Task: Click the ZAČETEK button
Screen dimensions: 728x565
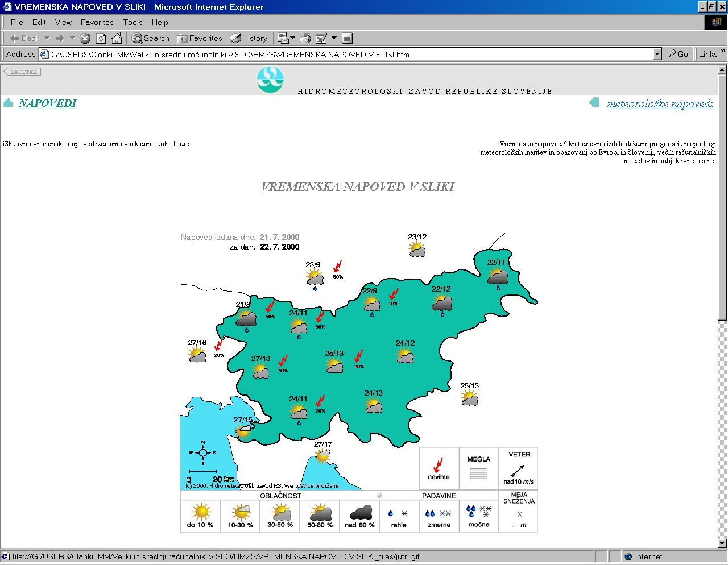Action: click(x=22, y=72)
